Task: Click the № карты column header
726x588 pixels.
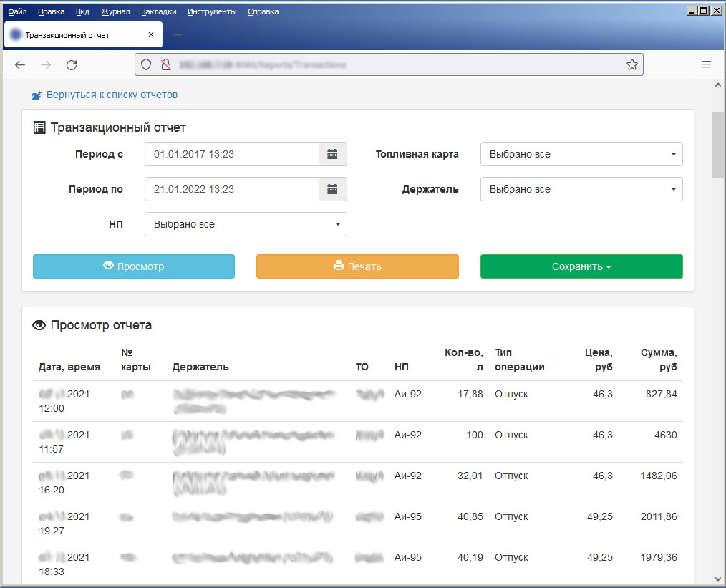Action: (x=136, y=360)
